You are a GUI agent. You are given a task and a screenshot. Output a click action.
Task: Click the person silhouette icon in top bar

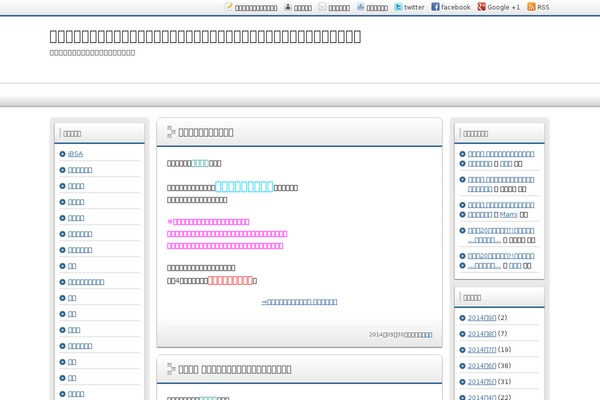[x=288, y=7]
